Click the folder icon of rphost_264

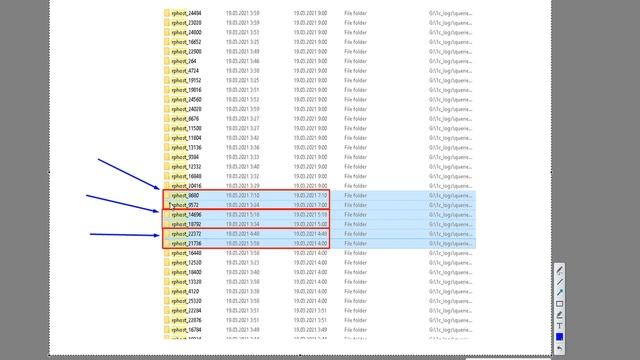click(167, 61)
